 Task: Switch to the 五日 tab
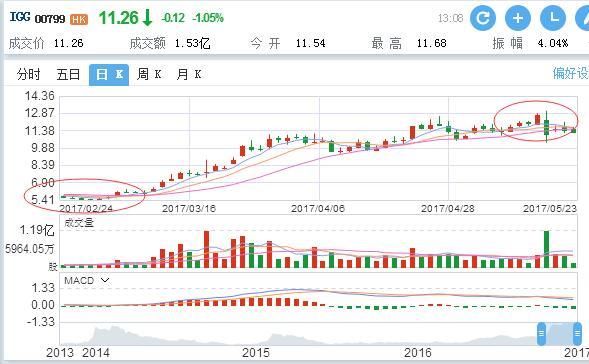pyautogui.click(x=68, y=74)
